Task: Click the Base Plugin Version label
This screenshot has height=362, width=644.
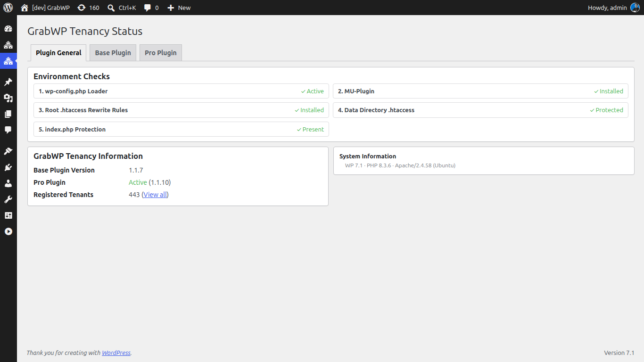Action: coord(64,170)
